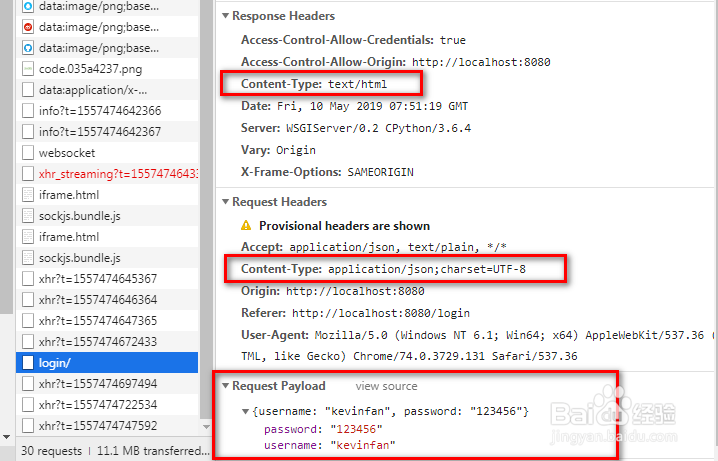Click the Date header line

[x=354, y=106]
